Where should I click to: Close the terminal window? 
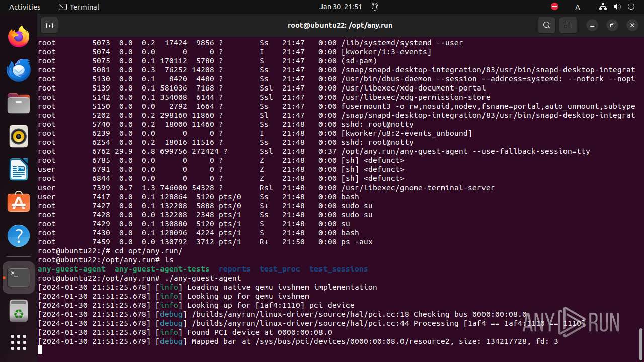[632, 25]
